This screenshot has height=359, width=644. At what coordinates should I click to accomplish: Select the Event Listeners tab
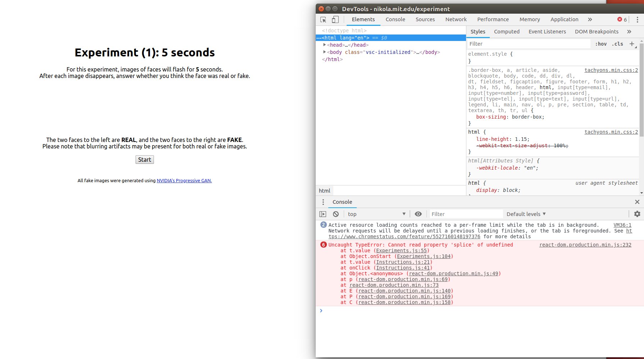point(547,32)
